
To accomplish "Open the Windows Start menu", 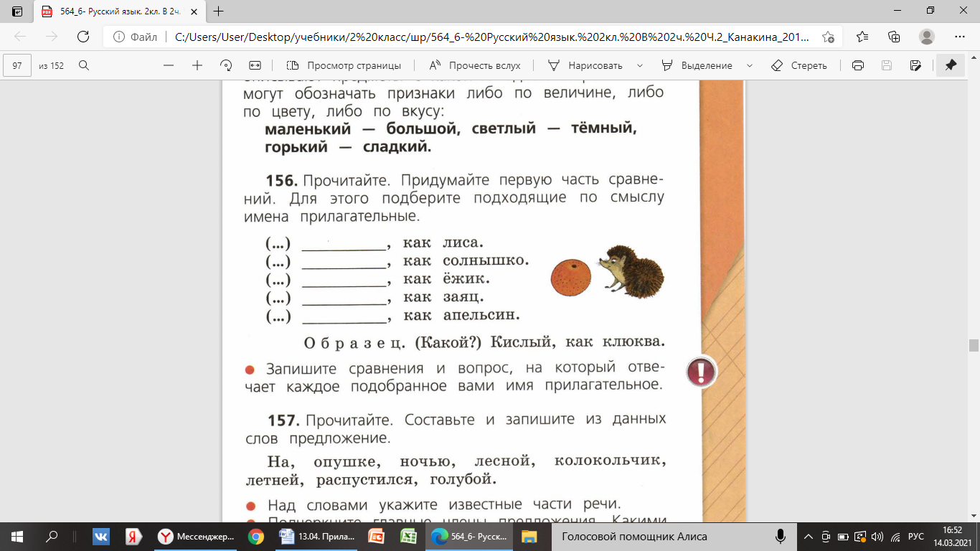I will pyautogui.click(x=17, y=536).
